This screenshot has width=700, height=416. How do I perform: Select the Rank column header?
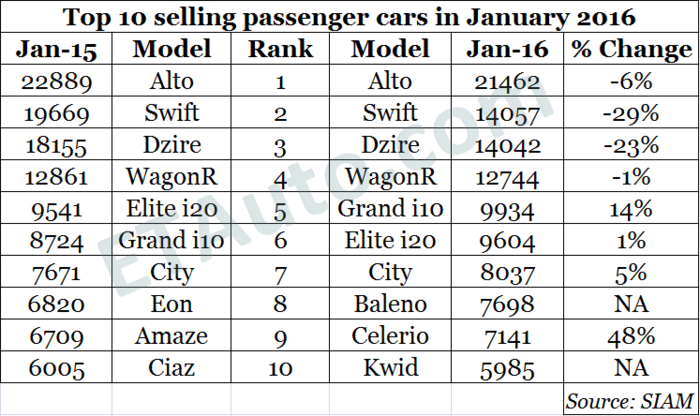pos(280,49)
